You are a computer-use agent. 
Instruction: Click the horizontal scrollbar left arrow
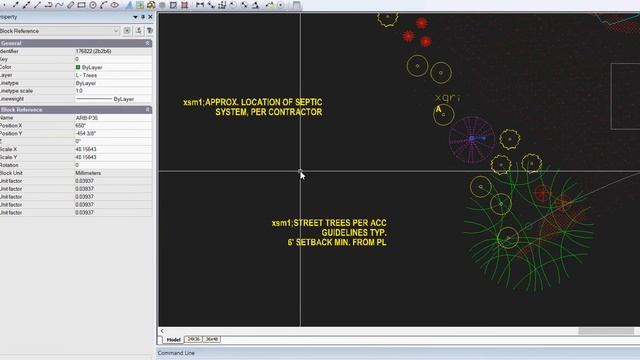coord(162,331)
